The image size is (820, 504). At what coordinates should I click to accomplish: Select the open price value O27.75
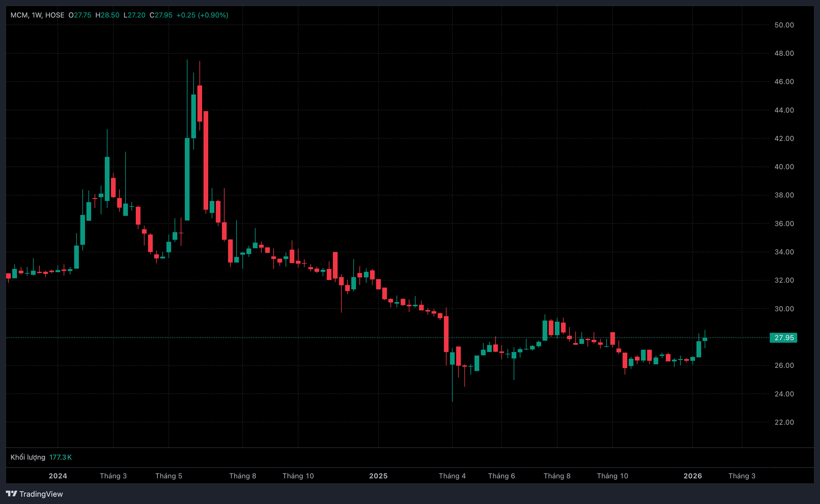coord(80,15)
